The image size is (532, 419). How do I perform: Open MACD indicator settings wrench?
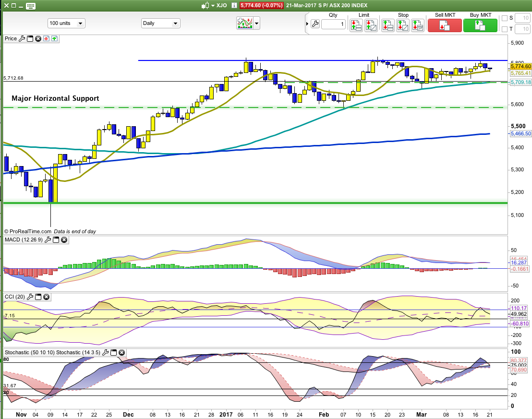tap(48, 240)
